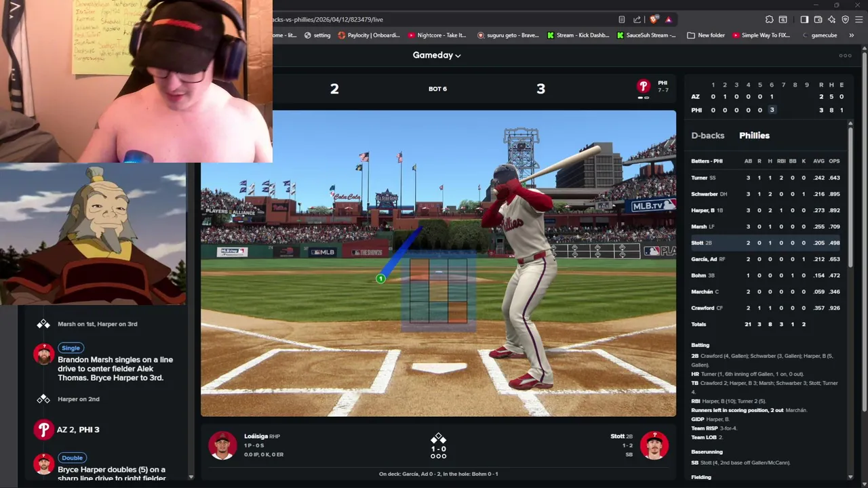Click the green pitch number 1 marker
The width and height of the screenshot is (868, 488).
pos(380,279)
